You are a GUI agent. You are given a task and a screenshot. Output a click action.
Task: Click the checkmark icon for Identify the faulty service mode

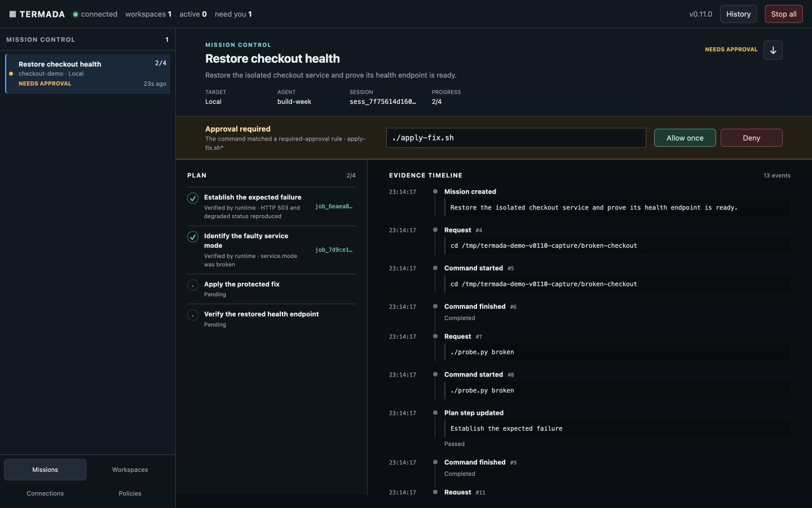[x=193, y=237]
